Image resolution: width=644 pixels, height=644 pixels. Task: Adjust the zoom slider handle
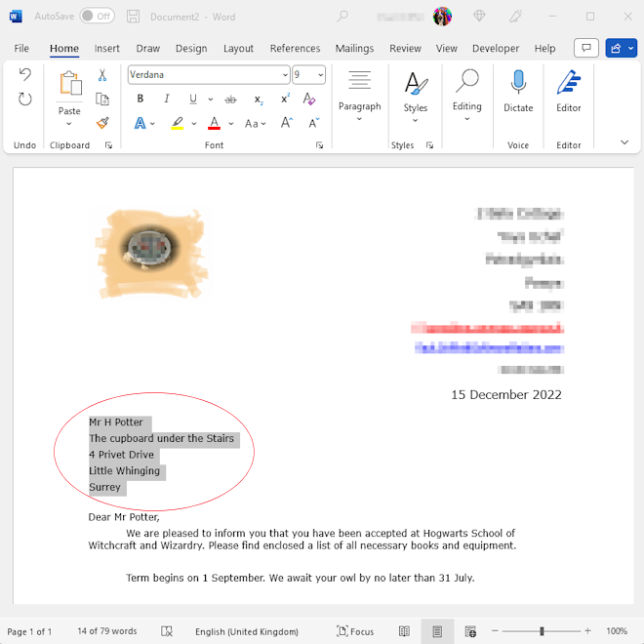coord(542,631)
